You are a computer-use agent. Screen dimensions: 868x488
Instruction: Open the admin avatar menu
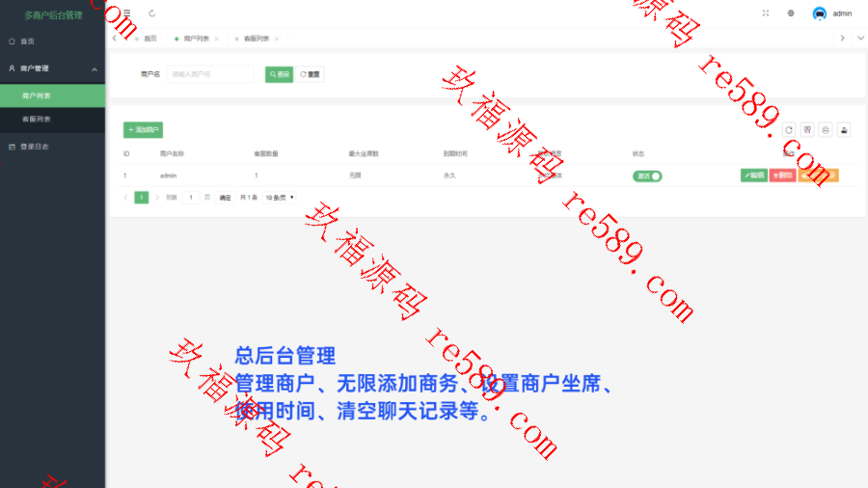click(832, 14)
